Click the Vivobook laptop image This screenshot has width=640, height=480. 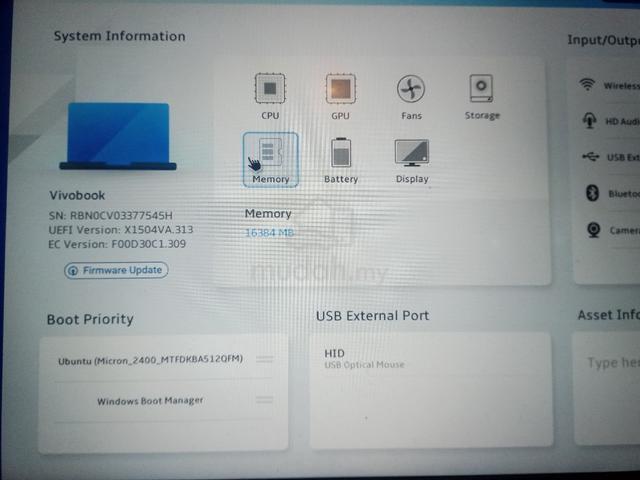[x=118, y=136]
